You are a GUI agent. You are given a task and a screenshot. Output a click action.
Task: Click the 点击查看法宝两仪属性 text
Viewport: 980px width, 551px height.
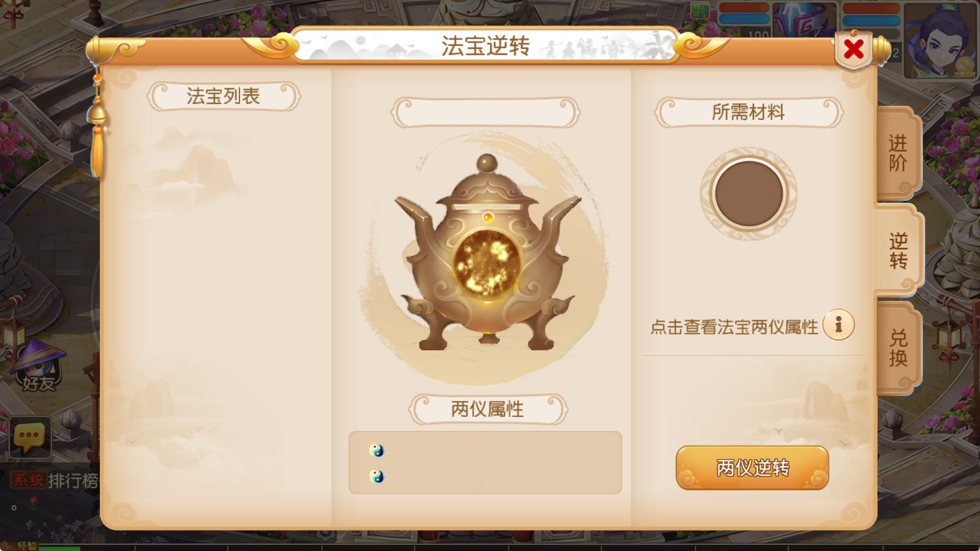(734, 327)
